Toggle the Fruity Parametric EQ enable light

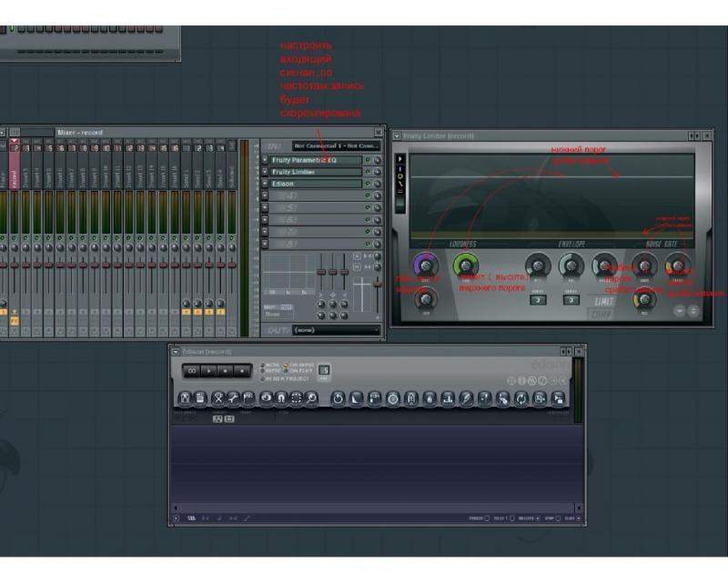[x=369, y=160]
